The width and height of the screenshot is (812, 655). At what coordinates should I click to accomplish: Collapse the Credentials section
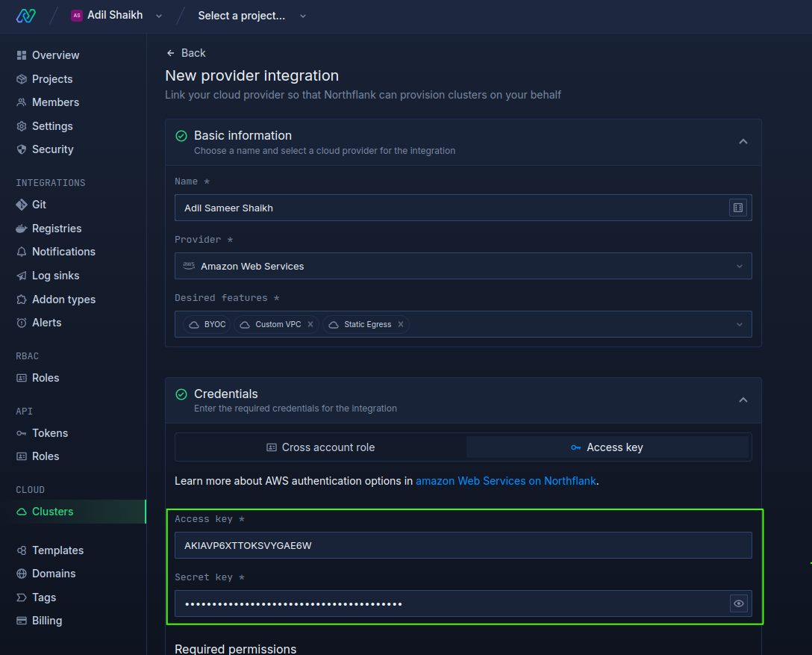743,400
